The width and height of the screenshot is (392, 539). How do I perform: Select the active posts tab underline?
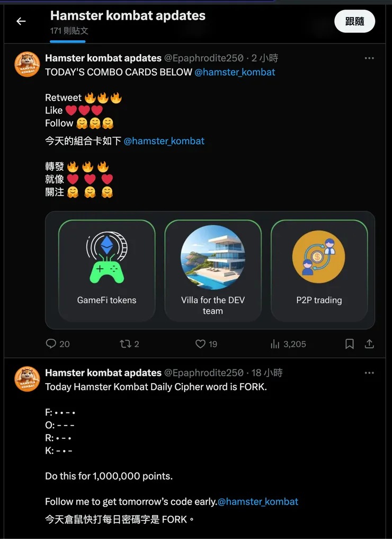point(68,40)
